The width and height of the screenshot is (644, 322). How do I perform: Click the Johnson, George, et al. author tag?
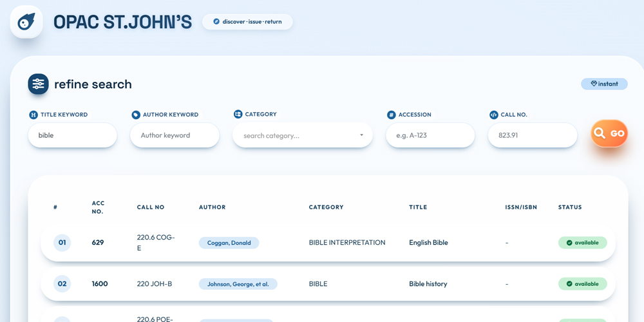(x=238, y=284)
